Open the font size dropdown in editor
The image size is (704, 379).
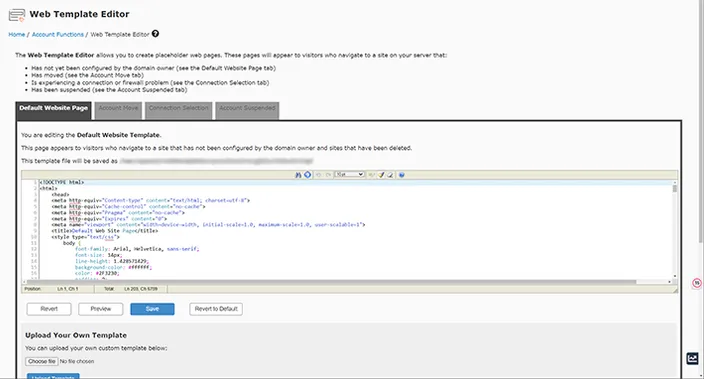[x=349, y=174]
